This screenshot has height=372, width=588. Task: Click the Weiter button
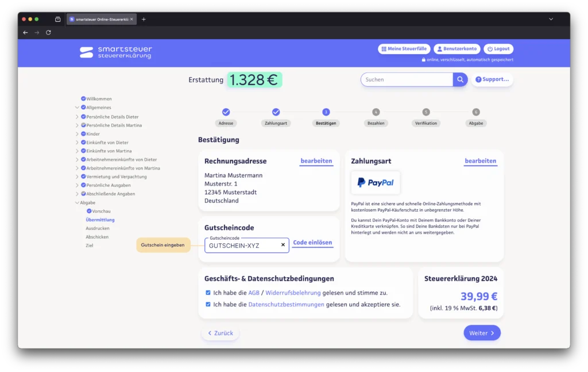(482, 333)
